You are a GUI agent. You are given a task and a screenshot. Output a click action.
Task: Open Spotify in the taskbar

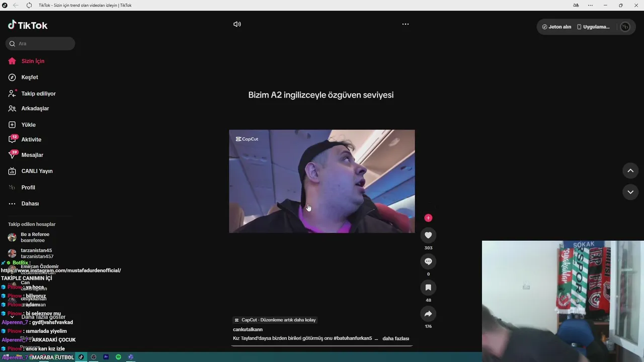pyautogui.click(x=118, y=357)
